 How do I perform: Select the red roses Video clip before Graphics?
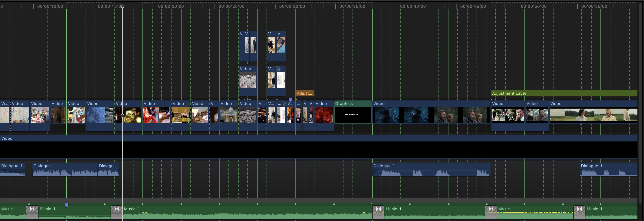pyautogui.click(x=324, y=114)
